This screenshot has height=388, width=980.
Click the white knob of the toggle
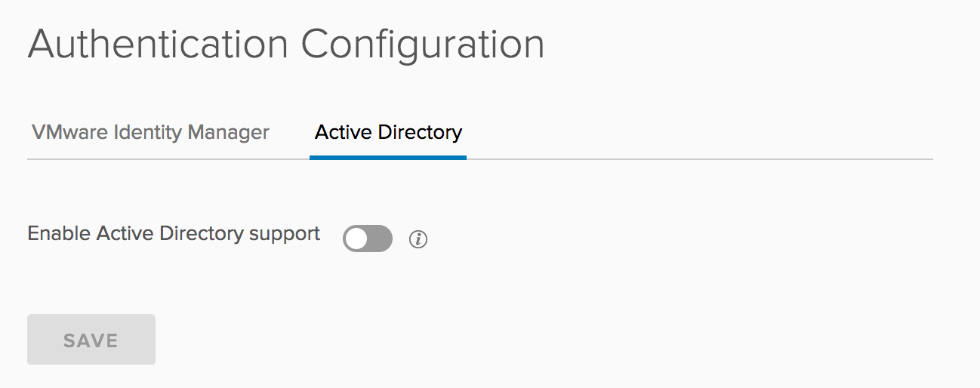coord(356,239)
